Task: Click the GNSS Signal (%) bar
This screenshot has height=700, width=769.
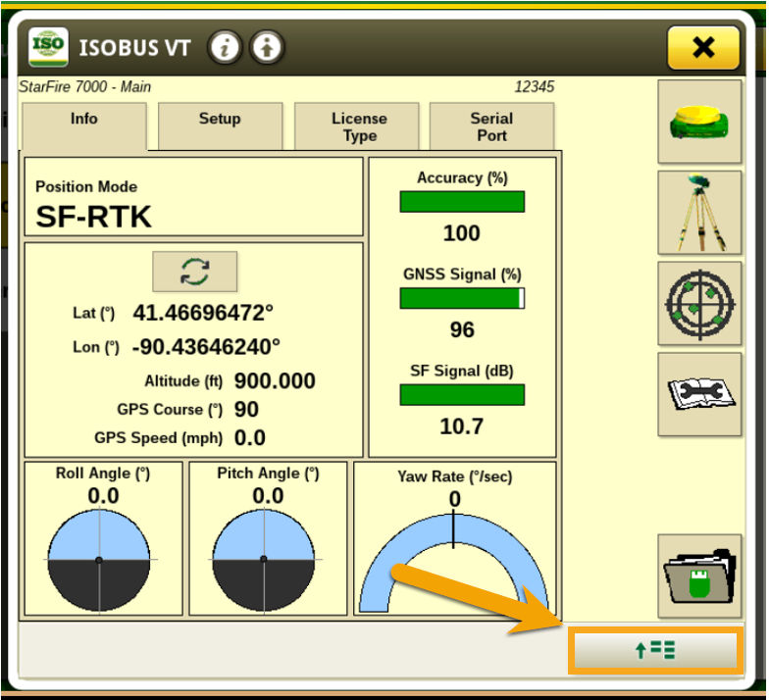Action: (462, 298)
